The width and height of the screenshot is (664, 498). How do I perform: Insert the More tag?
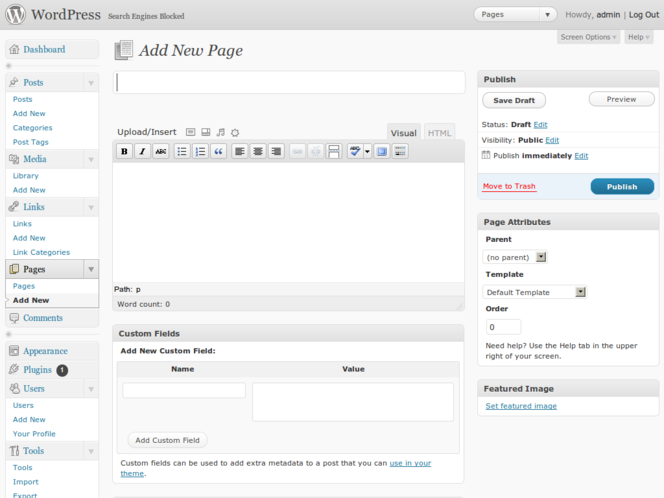pyautogui.click(x=334, y=151)
